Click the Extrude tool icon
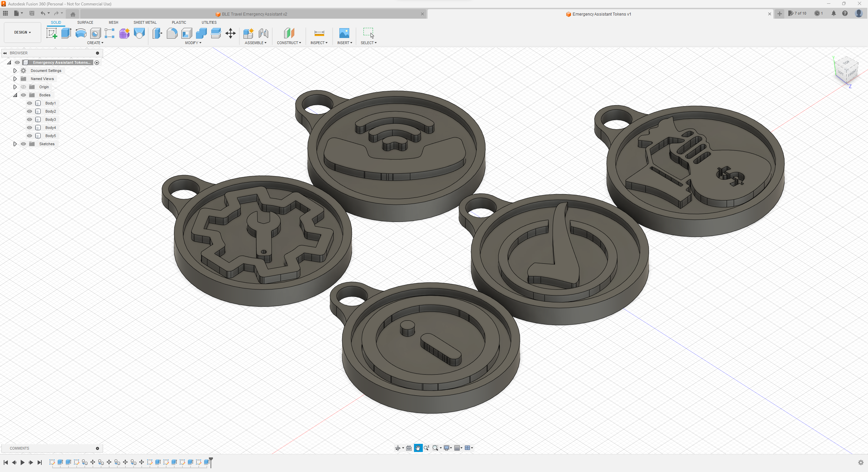Image resolution: width=868 pixels, height=472 pixels. click(x=66, y=33)
